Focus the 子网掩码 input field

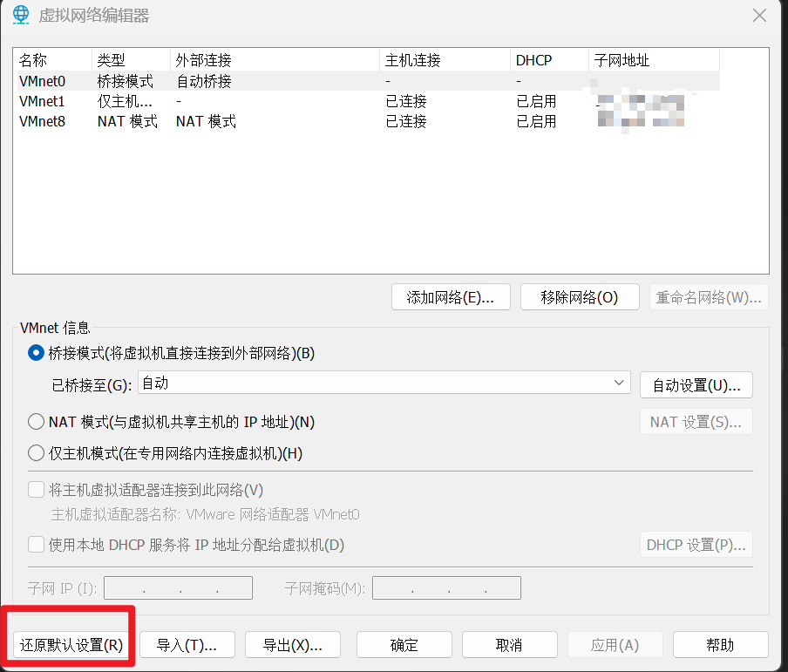446,587
